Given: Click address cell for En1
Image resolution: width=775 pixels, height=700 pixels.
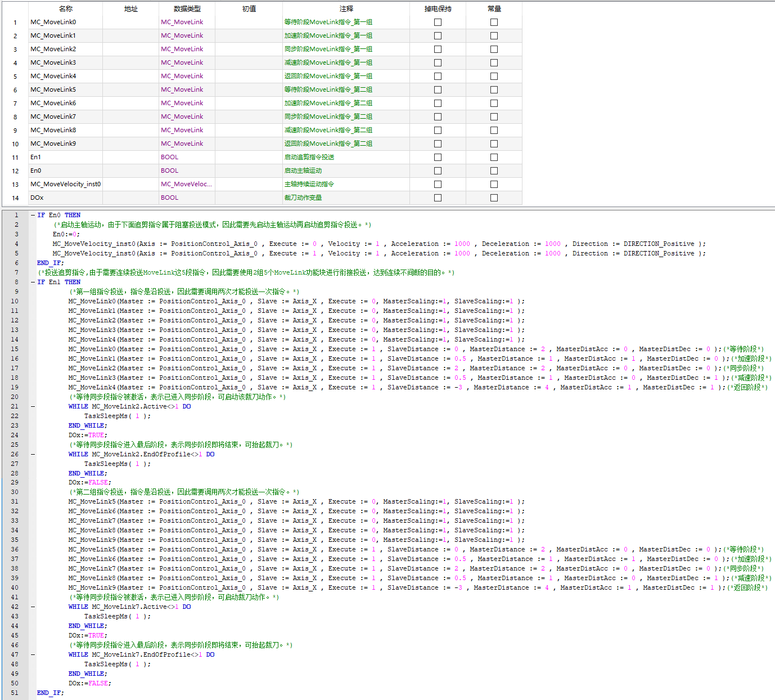Looking at the screenshot, I should pos(131,158).
